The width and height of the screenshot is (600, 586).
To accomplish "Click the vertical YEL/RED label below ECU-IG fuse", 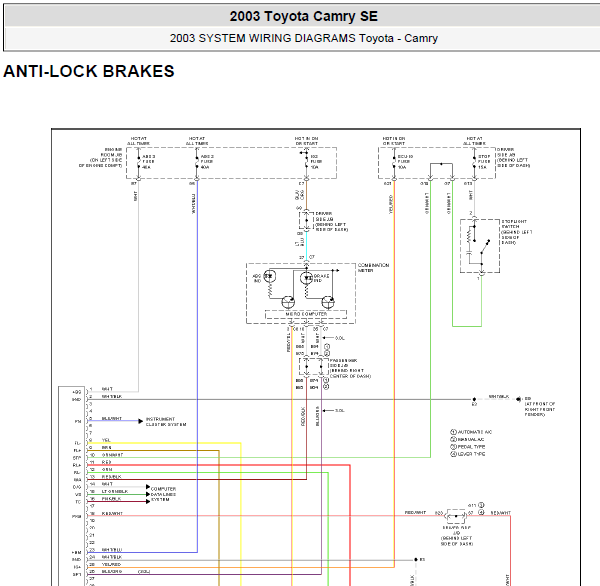I will (x=391, y=204).
